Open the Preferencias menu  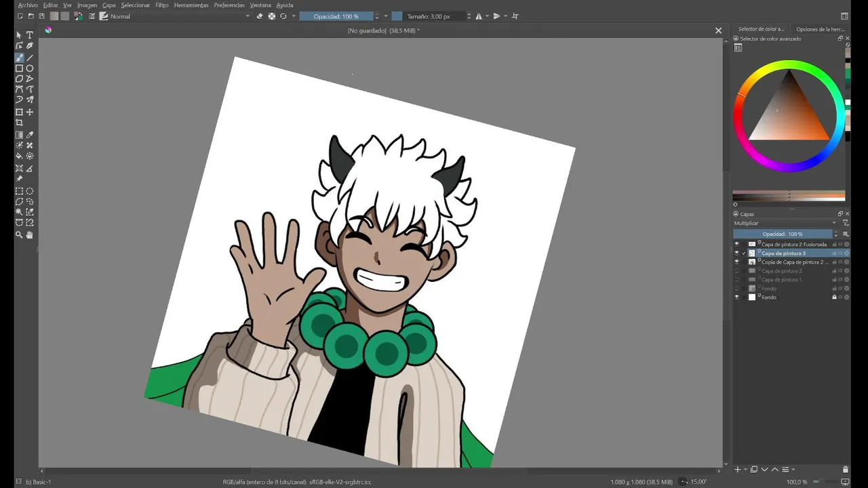229,5
